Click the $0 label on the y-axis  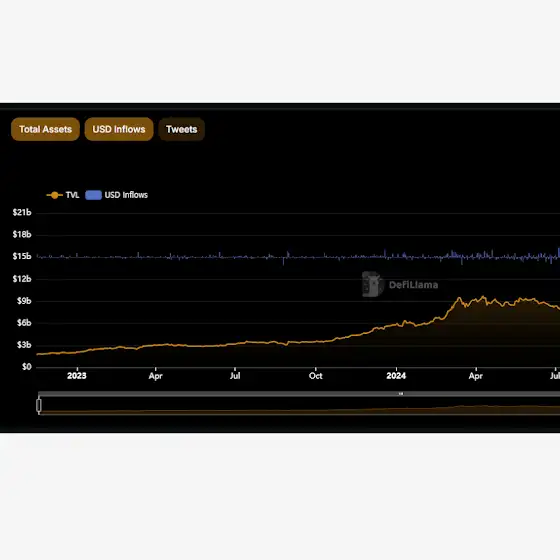26,367
